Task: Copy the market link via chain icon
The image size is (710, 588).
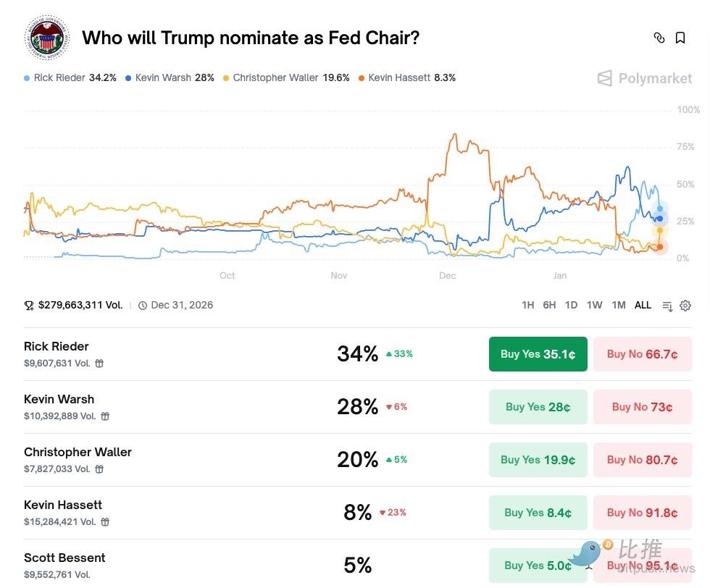Action: 659,38
